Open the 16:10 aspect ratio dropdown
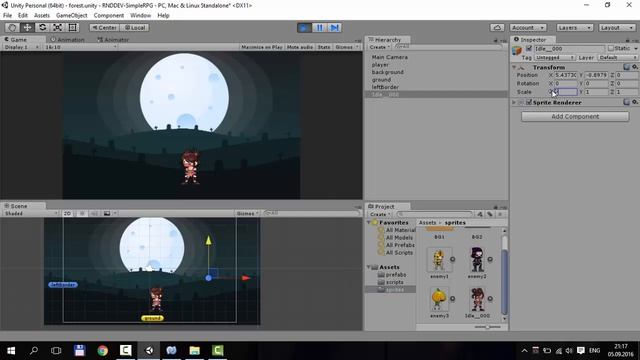Screen dimensions: 640x360 point(81,47)
